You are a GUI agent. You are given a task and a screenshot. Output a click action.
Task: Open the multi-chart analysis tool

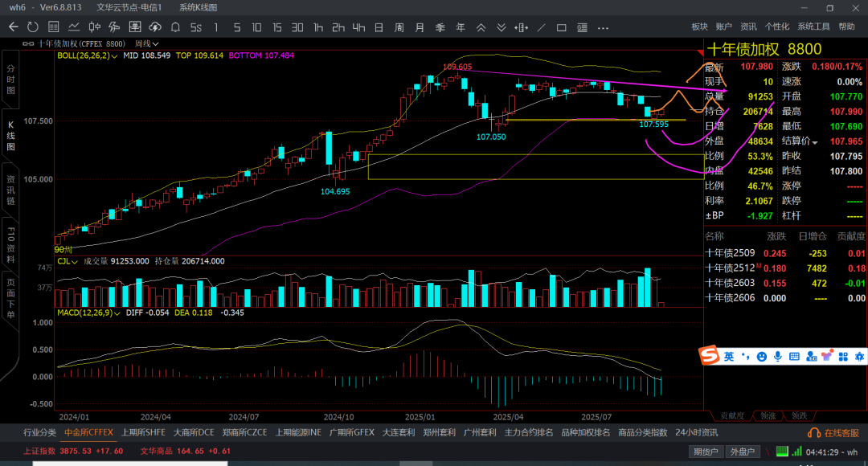114,27
